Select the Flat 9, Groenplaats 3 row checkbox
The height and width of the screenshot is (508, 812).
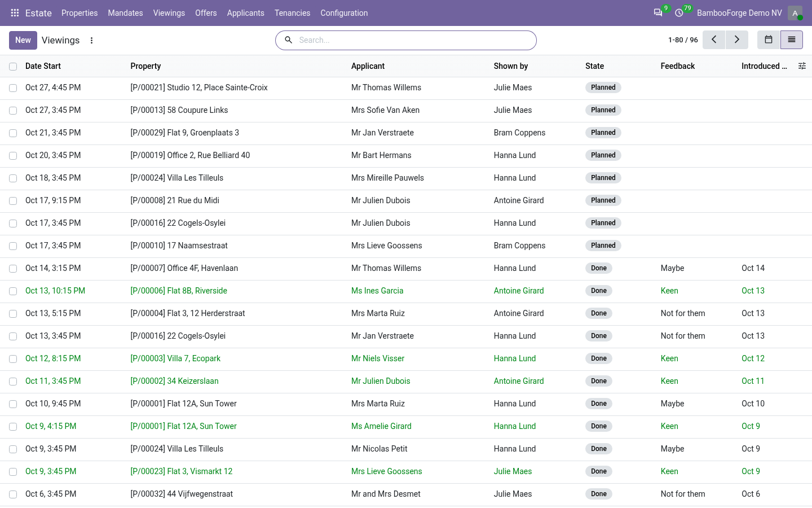click(x=13, y=133)
